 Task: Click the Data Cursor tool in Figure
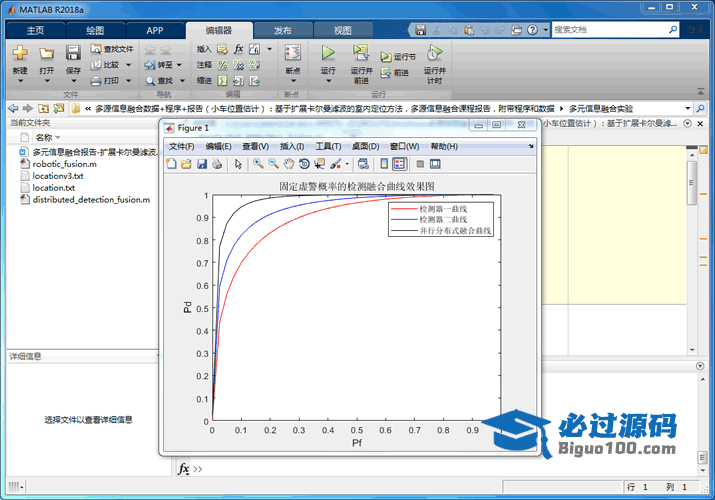[320, 164]
